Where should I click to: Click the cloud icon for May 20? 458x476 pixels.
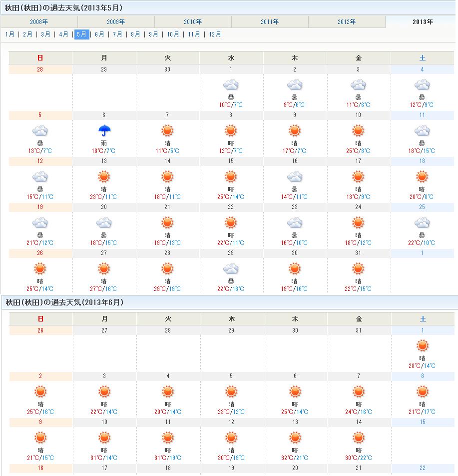click(x=104, y=223)
